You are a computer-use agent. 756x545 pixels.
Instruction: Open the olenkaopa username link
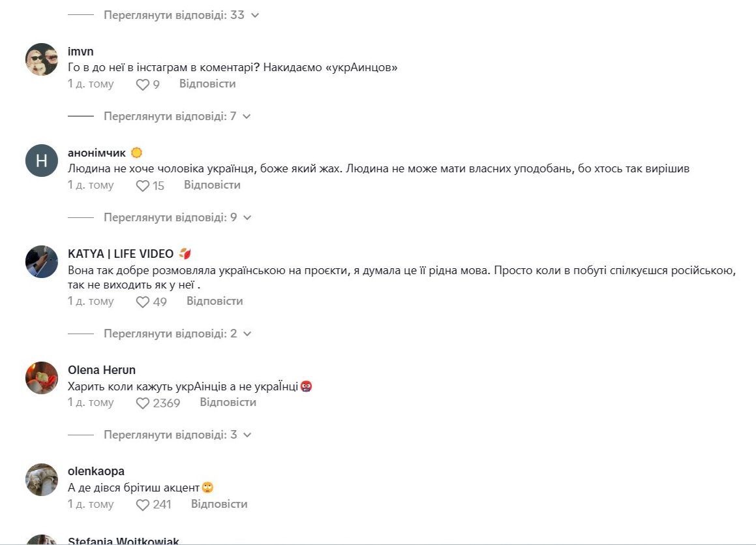pyautogui.click(x=96, y=471)
